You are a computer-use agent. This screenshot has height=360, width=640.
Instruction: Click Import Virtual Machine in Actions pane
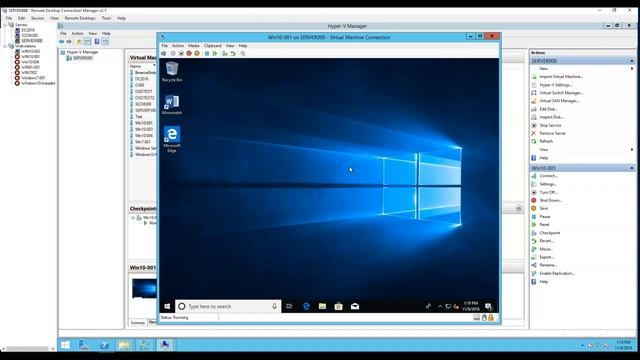pyautogui.click(x=561, y=77)
